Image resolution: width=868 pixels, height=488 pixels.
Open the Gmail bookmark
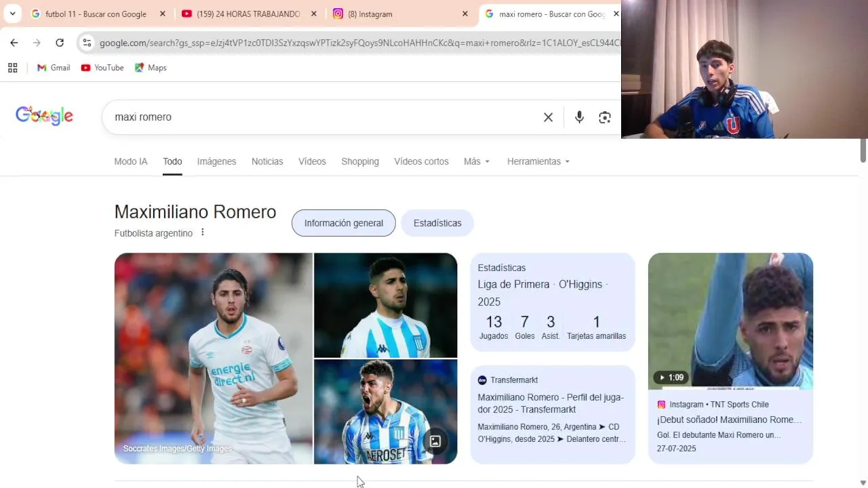(x=54, y=68)
